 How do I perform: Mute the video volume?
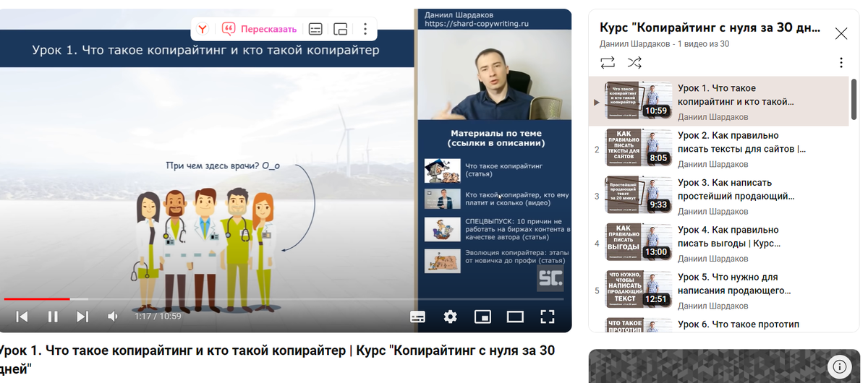coord(113,317)
